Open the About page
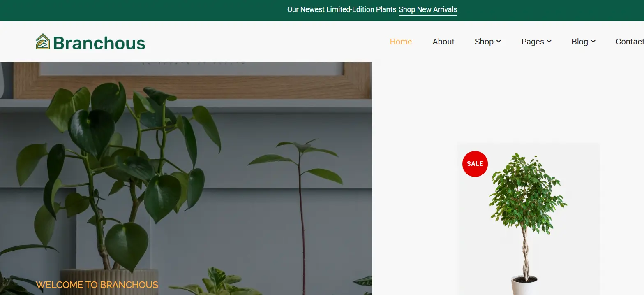The height and width of the screenshot is (295, 644). tap(443, 42)
